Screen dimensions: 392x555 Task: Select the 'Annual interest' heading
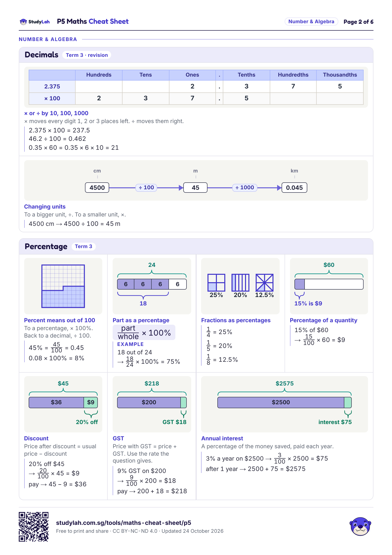click(x=222, y=438)
